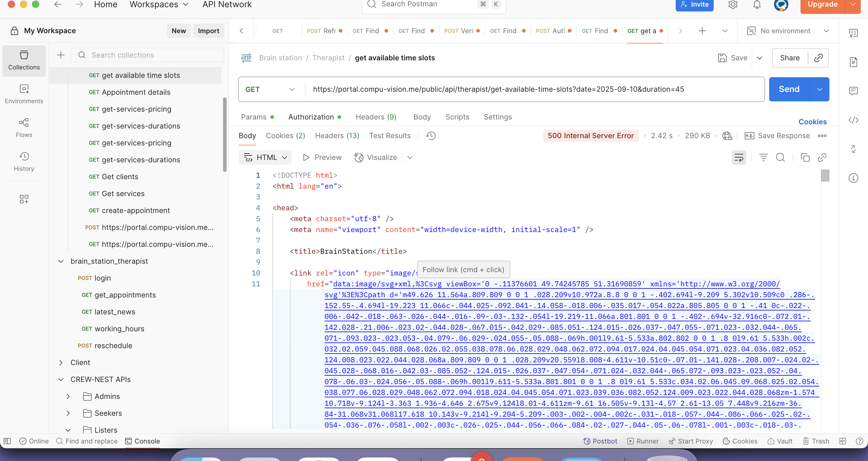Image resolution: width=868 pixels, height=461 pixels.
Task: Open the GET method dropdown
Action: pos(271,89)
